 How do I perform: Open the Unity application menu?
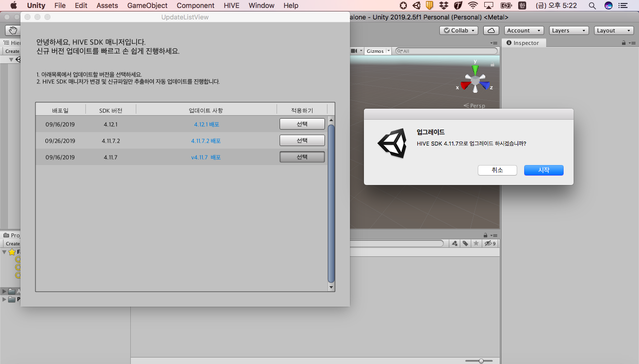point(36,5)
